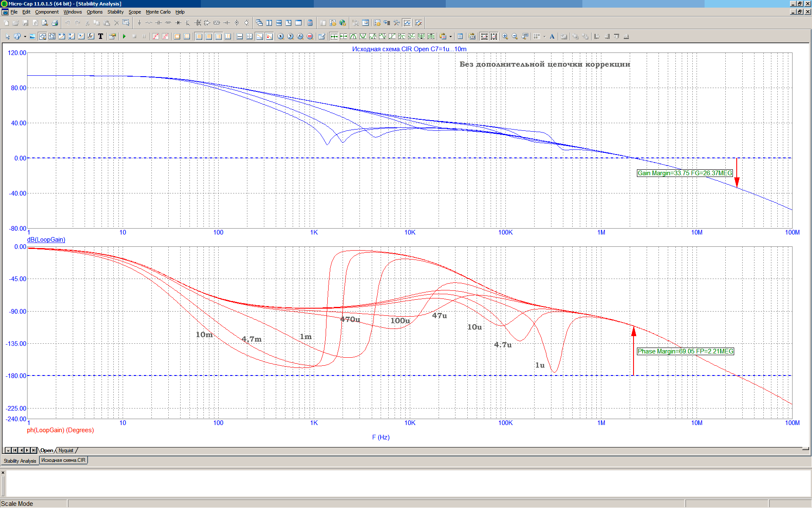Click the Исходная схема.CIR window tab
This screenshot has width=812, height=508.
click(63, 460)
